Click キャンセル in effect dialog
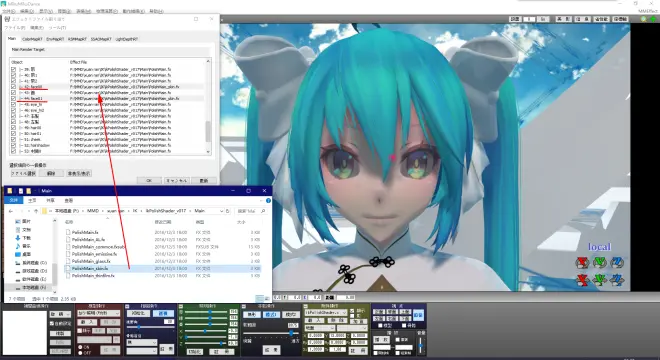Screen dimensions: 660x360 coord(177,180)
